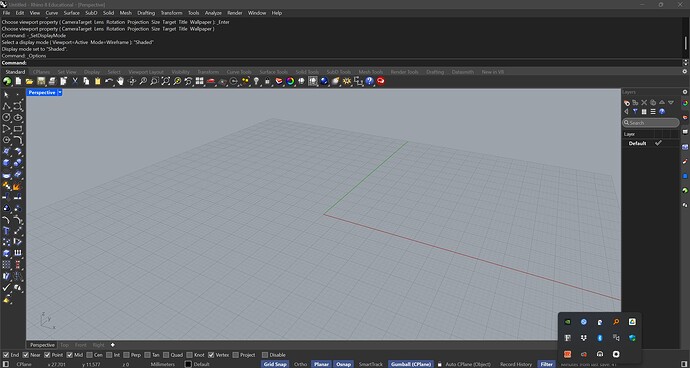Open Help via question mark icon
Viewport: 690px width, 368px height.
[369, 81]
